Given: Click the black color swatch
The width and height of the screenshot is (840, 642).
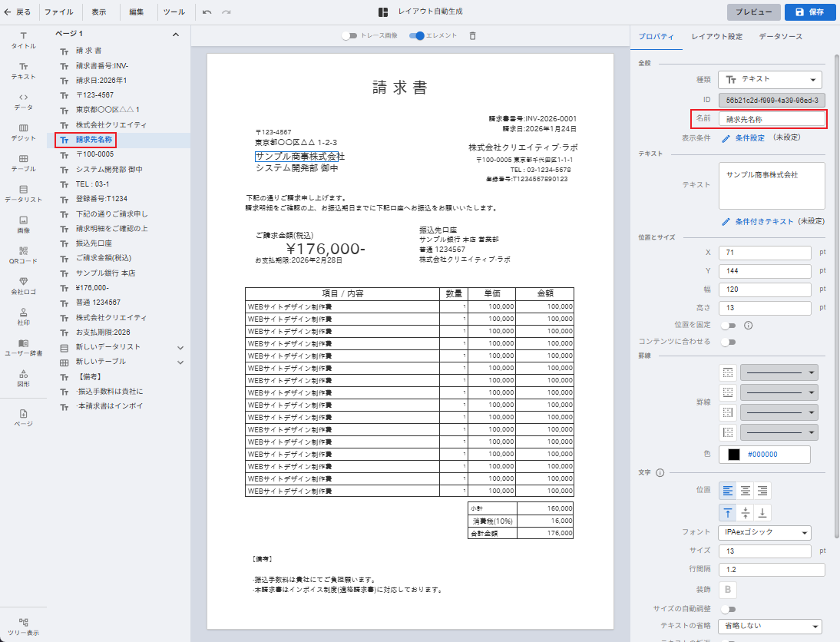Looking at the screenshot, I should coord(733,454).
